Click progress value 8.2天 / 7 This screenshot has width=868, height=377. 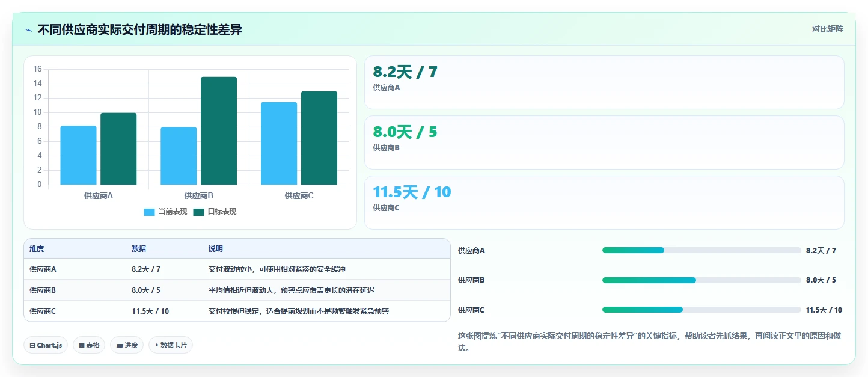821,250
